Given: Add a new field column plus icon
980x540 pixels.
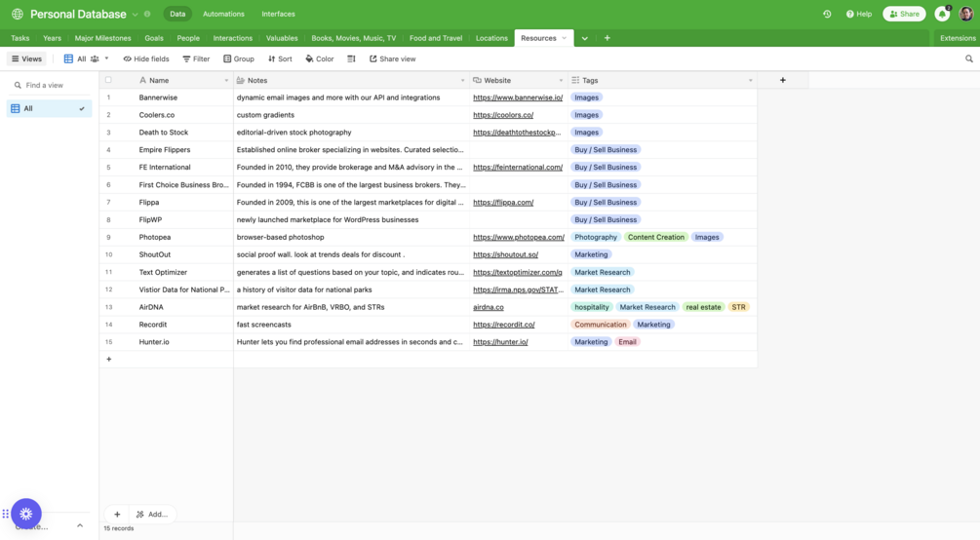Looking at the screenshot, I should point(782,80).
